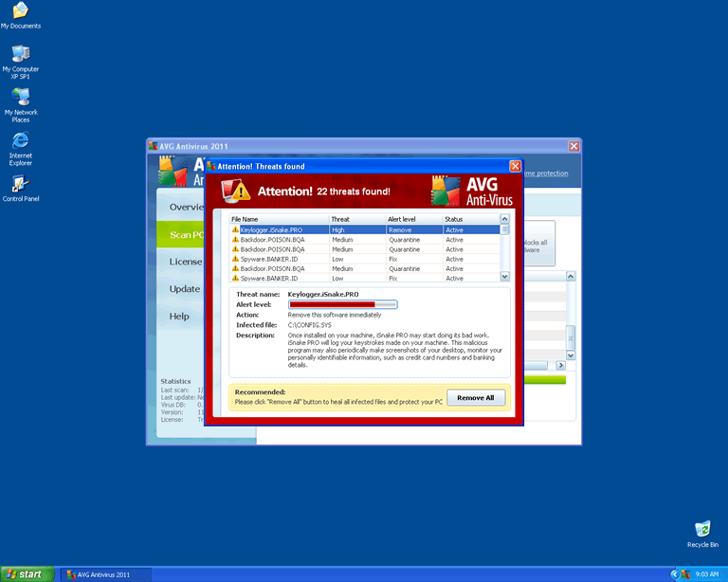Click the AVG Anti-Virus logo in alert header
Image resolution: width=728 pixels, height=582 pixels.
click(x=472, y=191)
